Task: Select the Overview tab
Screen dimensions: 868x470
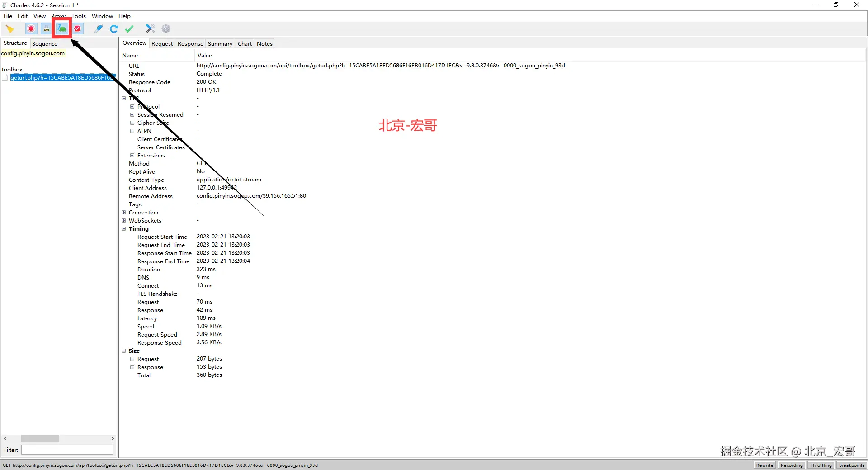Action: (x=134, y=43)
